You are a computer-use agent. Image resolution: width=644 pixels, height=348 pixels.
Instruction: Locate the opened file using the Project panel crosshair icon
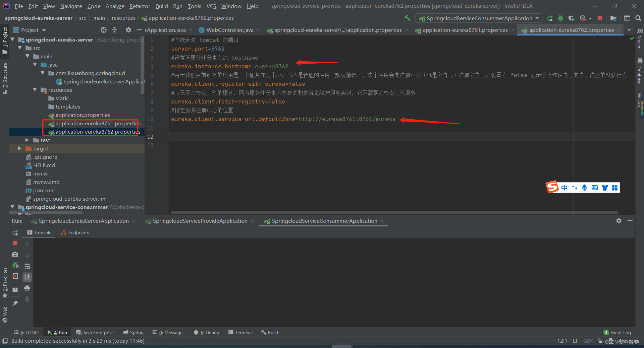[x=104, y=30]
